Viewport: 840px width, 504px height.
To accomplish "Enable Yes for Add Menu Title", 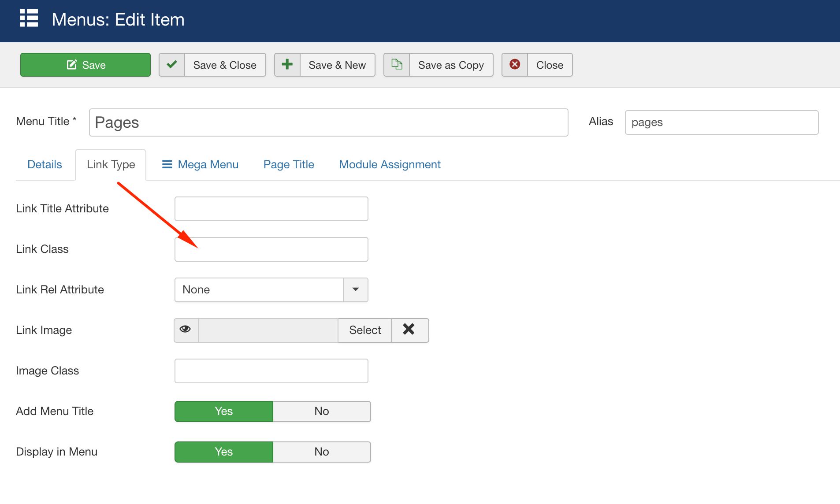I will pos(224,411).
